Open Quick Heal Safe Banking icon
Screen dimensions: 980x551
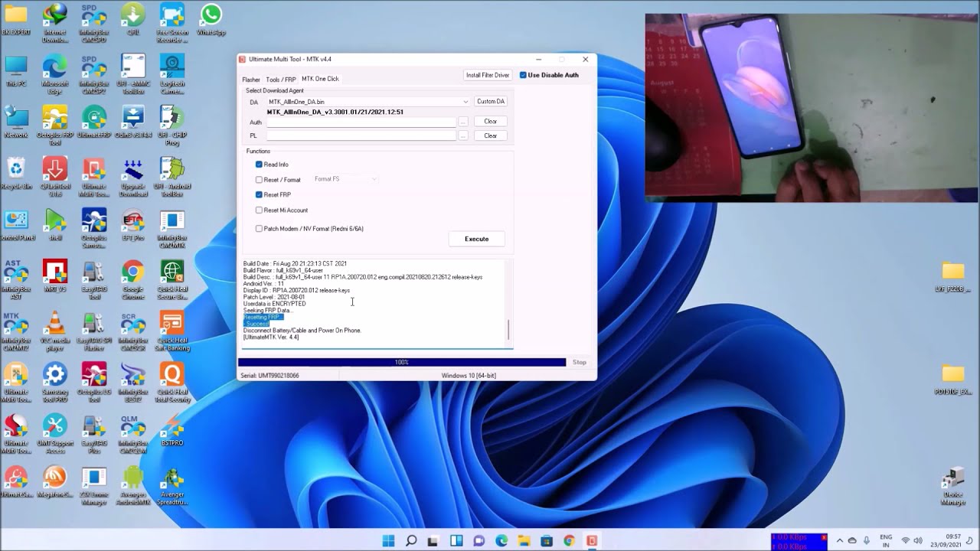pos(171,330)
